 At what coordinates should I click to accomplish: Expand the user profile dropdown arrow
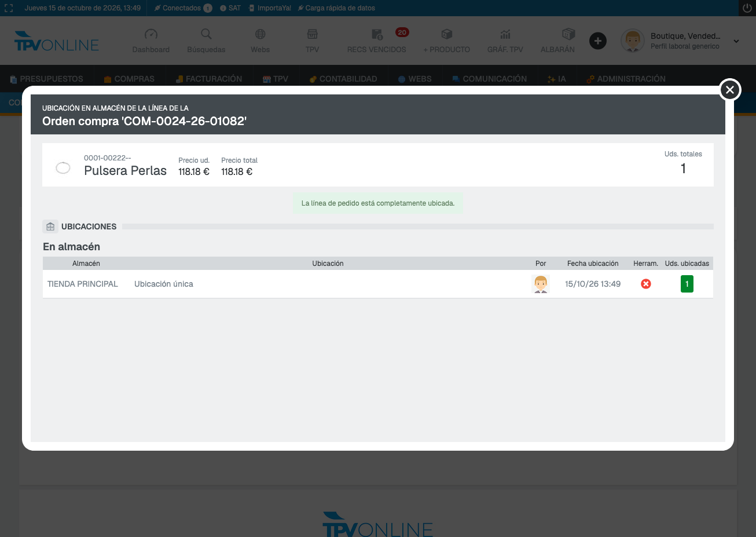pyautogui.click(x=736, y=41)
